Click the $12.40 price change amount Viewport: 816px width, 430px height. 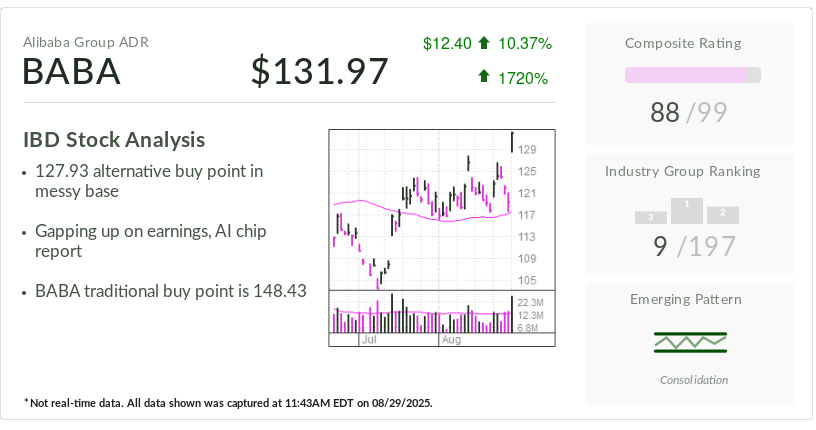(447, 44)
